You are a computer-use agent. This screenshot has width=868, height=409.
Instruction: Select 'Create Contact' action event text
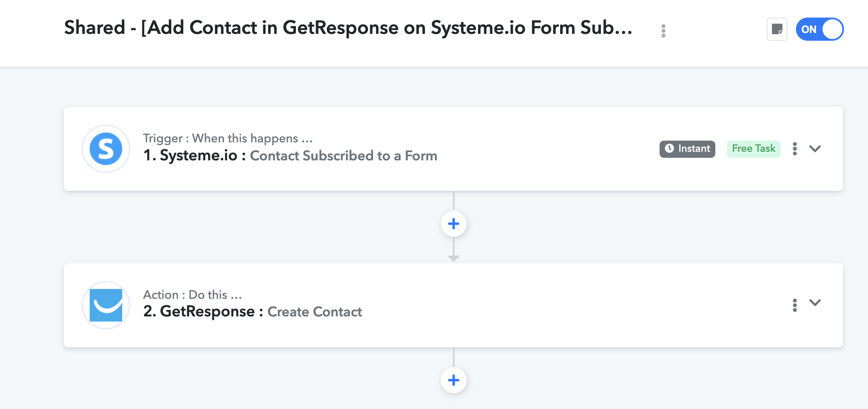tap(314, 312)
